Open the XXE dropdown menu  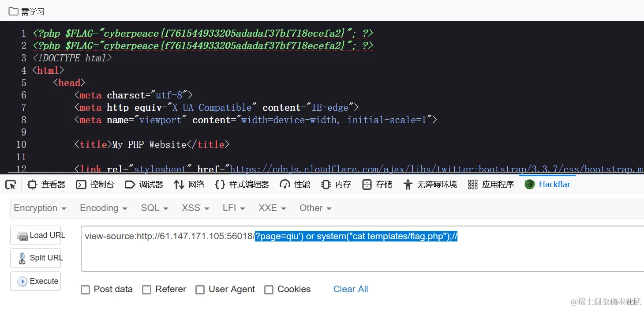pyautogui.click(x=272, y=208)
